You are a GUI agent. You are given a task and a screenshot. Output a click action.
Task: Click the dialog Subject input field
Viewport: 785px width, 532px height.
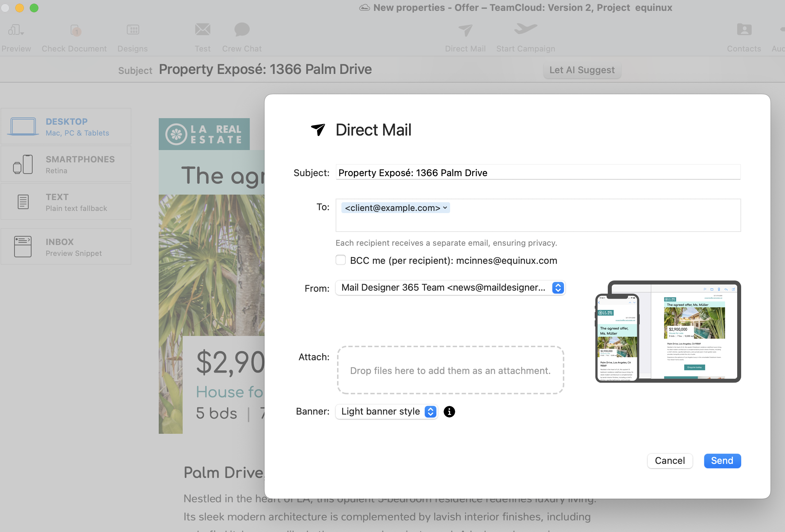point(538,172)
